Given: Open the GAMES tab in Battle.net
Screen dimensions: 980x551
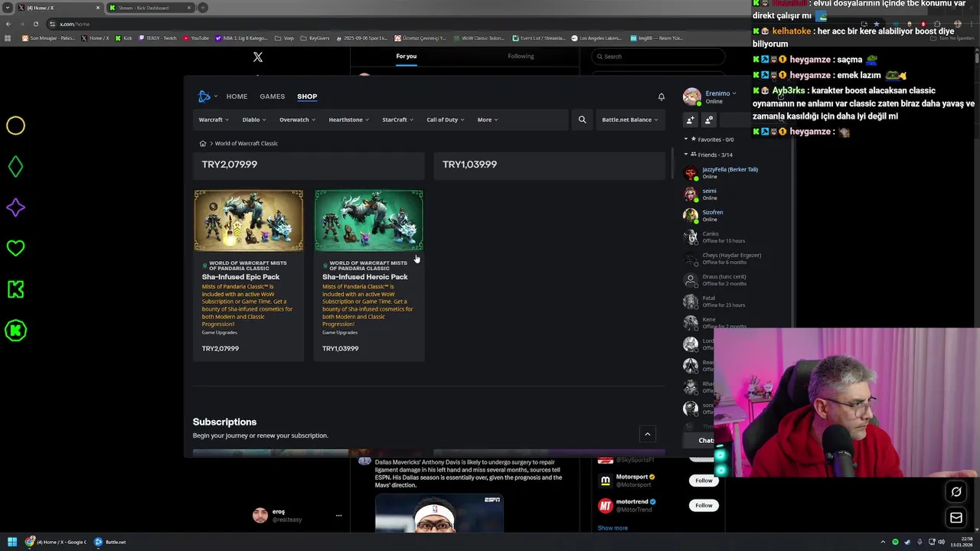Looking at the screenshot, I should click(x=272, y=96).
